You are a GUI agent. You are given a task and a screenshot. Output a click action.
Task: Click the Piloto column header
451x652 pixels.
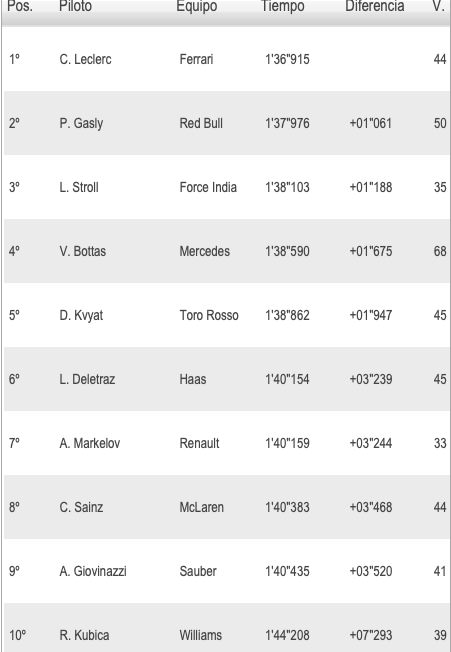click(75, 6)
